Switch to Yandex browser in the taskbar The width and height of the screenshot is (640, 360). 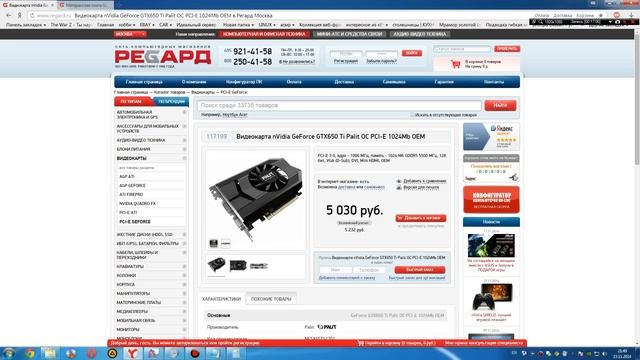[132, 353]
